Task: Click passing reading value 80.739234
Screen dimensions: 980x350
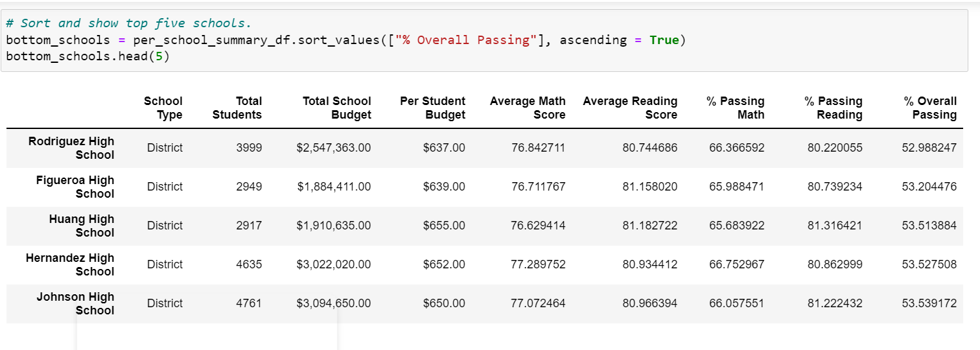Action: coord(835,187)
